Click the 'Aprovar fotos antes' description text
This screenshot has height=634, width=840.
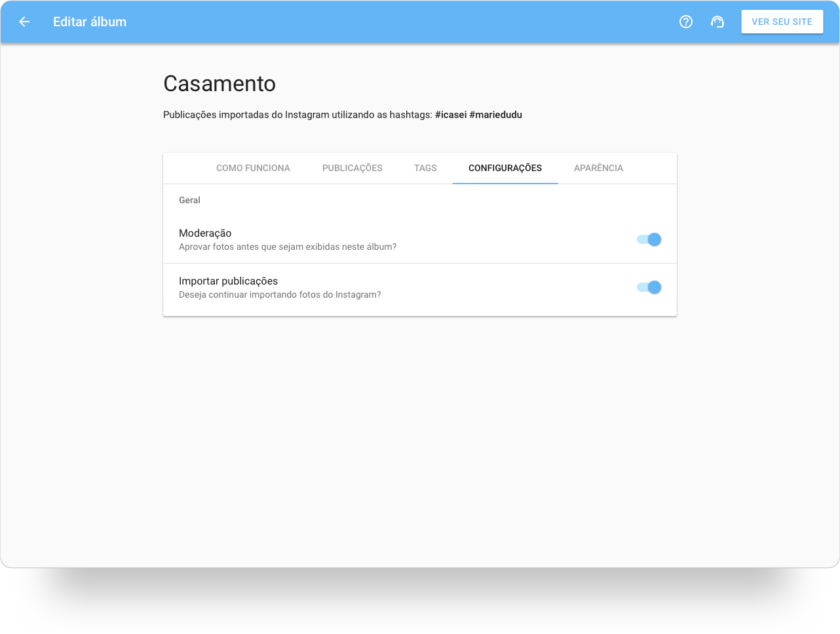287,247
